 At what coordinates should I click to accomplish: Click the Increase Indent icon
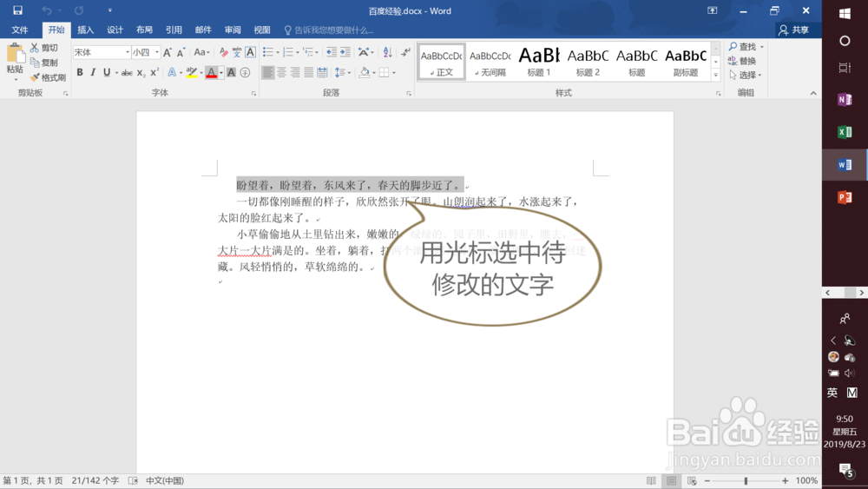pos(345,52)
